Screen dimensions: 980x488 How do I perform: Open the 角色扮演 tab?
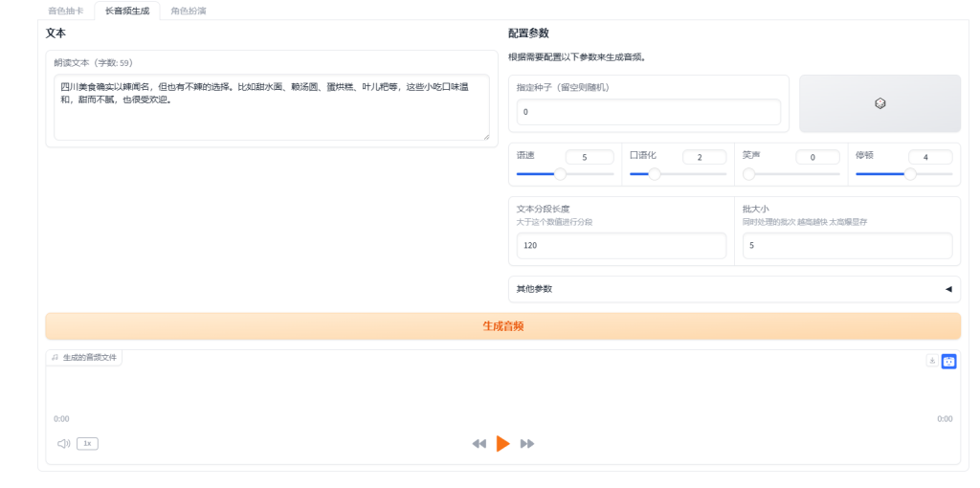[x=189, y=11]
